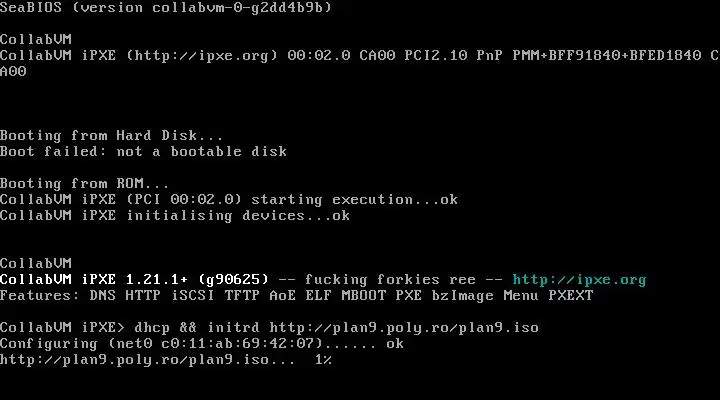Click the SeaBIOS version line
The height and width of the screenshot is (400, 720).
tap(165, 7)
